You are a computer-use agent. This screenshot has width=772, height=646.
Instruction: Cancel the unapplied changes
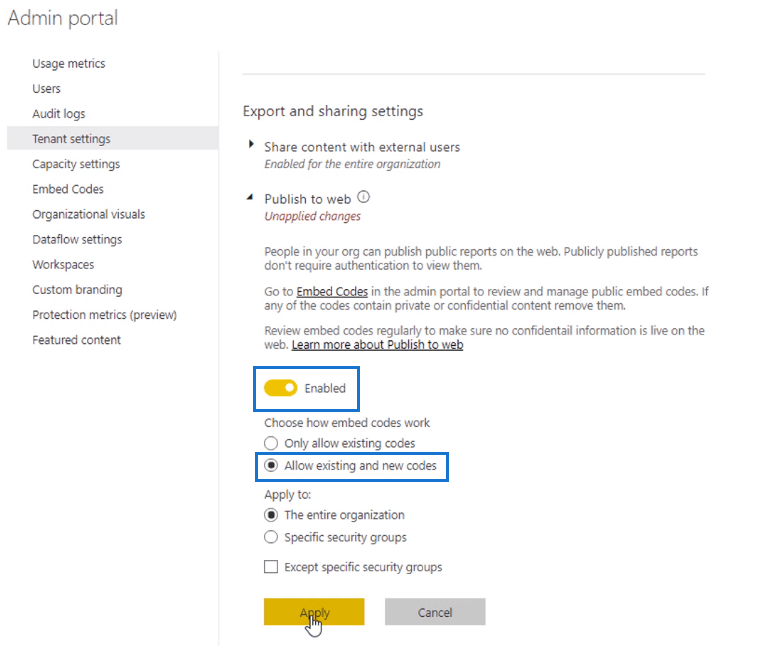point(435,612)
